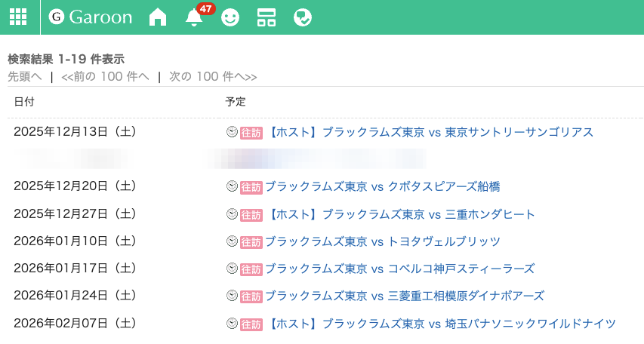Click clock icon on 2025年12月13日 row
Image resolution: width=644 pixels, height=344 pixels.
pyautogui.click(x=232, y=132)
